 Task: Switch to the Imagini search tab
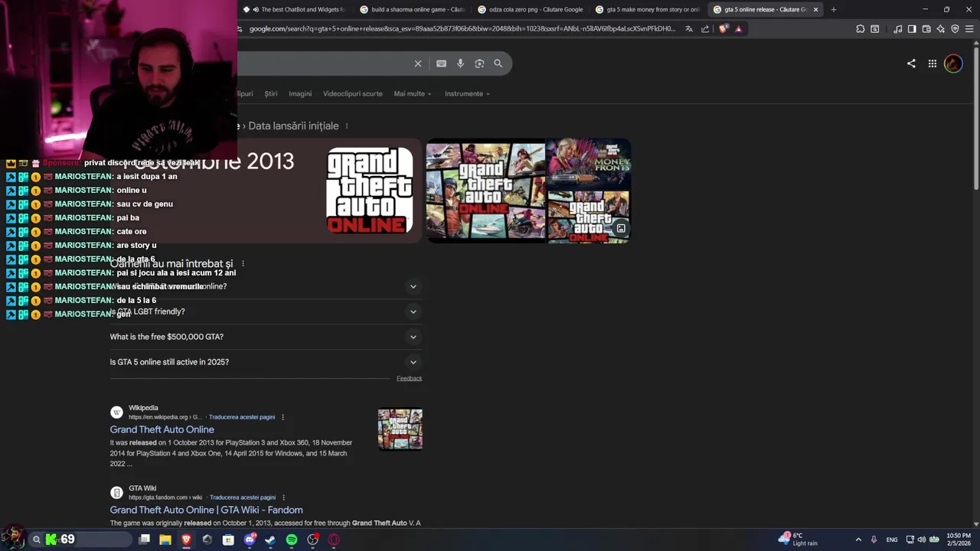[x=300, y=94]
